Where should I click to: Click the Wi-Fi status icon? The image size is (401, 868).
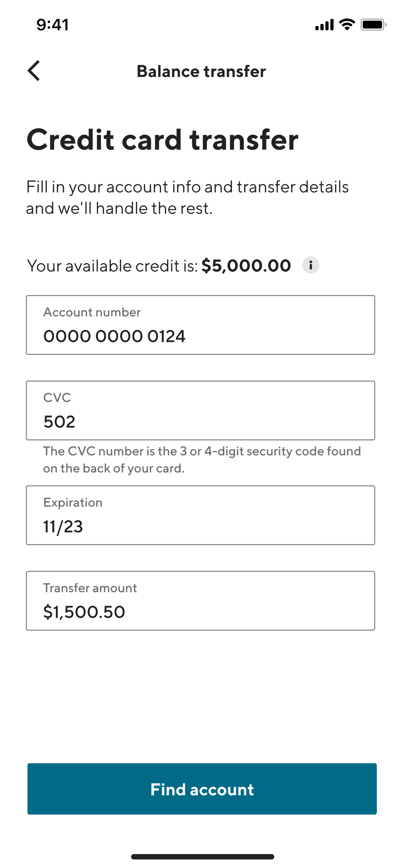347,25
